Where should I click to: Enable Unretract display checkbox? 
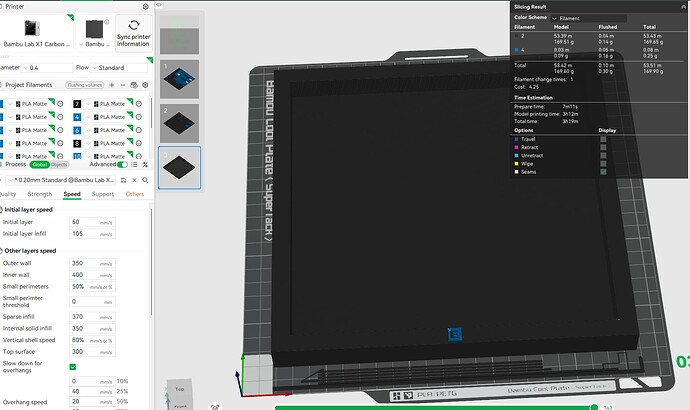603,156
